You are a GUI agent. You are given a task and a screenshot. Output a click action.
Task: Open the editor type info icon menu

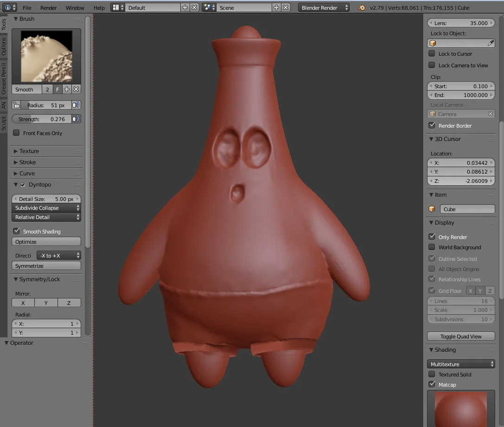click(x=10, y=7)
